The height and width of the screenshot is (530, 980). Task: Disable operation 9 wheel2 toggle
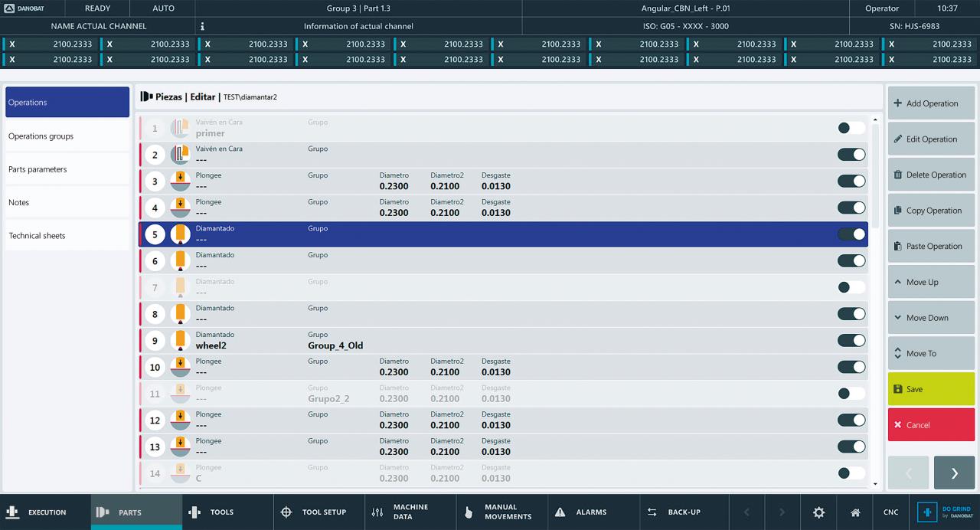(x=851, y=340)
